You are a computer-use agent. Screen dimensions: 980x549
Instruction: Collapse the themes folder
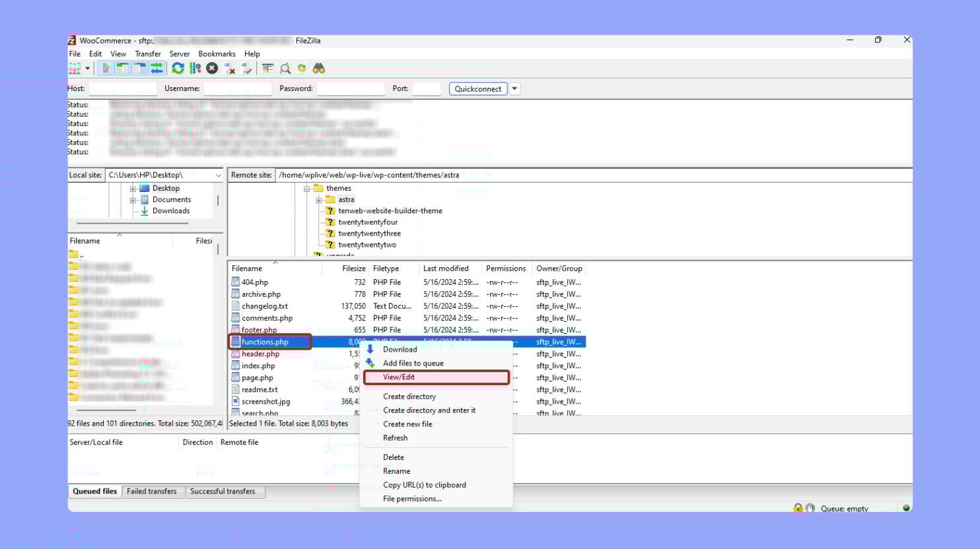coord(306,188)
